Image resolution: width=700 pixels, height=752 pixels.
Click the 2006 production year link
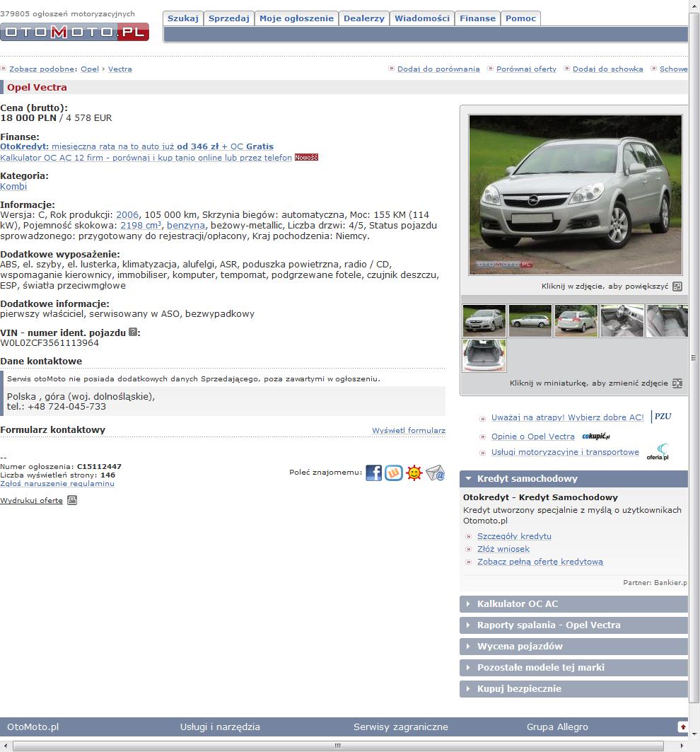(127, 215)
